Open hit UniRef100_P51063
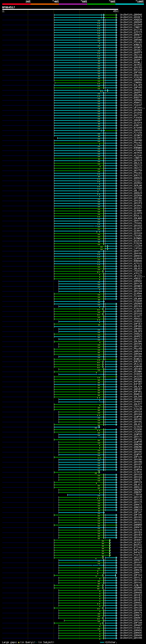146x644 pixels. [x=131, y=42]
